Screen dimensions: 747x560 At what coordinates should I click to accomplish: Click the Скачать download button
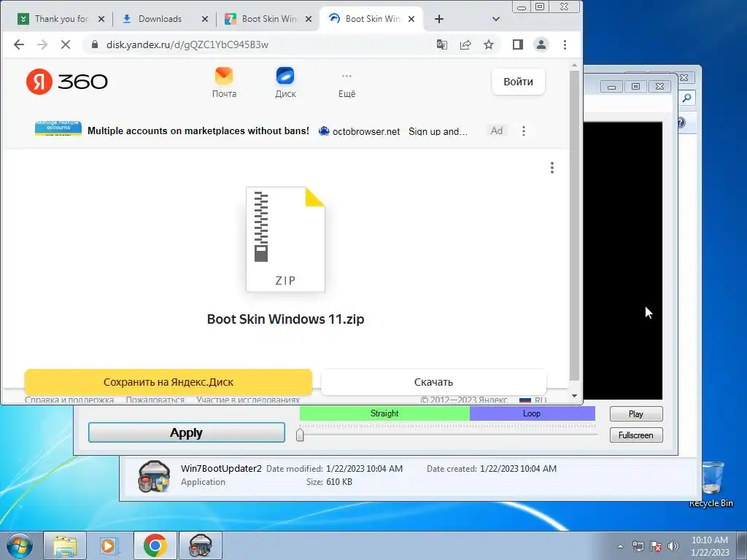pos(433,382)
